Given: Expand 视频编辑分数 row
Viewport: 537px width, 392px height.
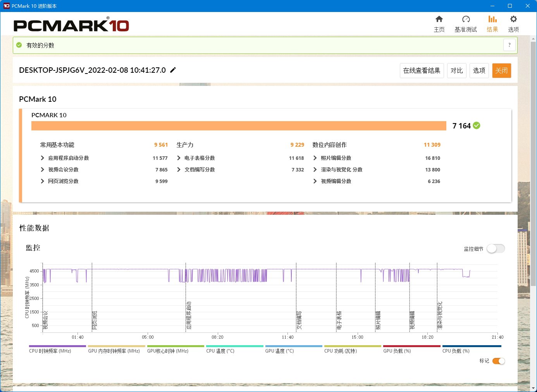Looking at the screenshot, I should [315, 181].
